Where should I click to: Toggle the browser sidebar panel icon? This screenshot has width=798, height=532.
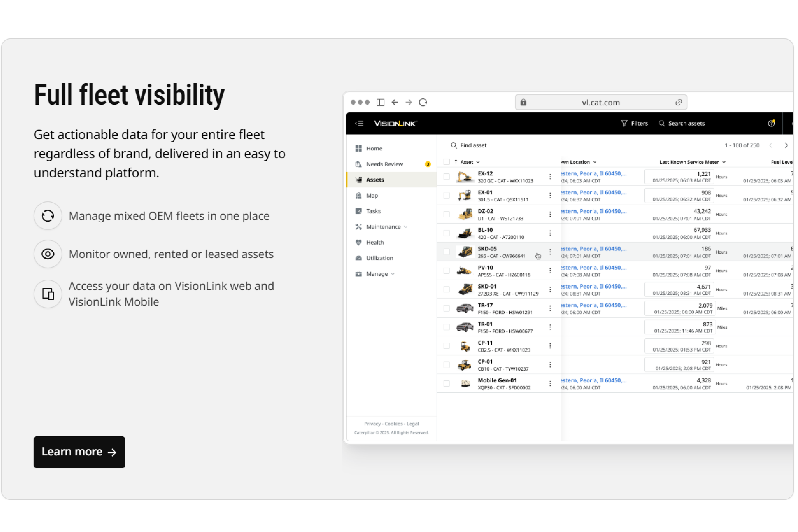(x=381, y=102)
